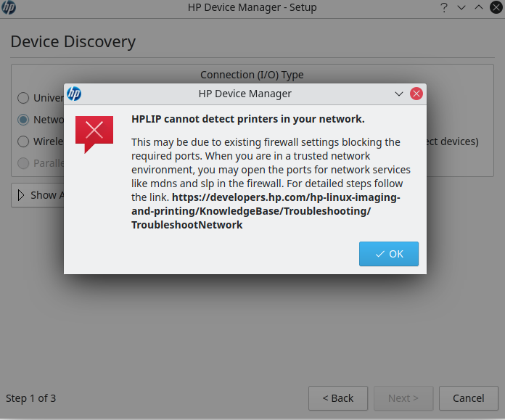Click the Back button

[338, 398]
